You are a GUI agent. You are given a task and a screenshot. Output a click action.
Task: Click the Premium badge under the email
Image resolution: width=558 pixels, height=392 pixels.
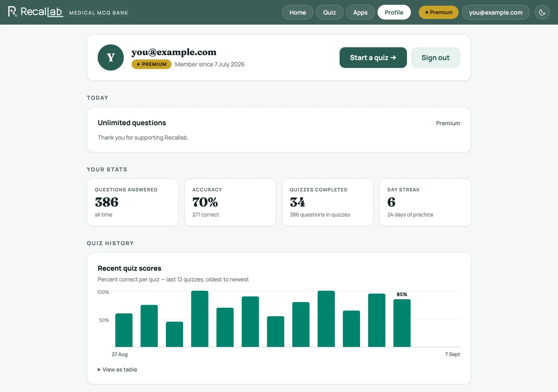pos(151,64)
